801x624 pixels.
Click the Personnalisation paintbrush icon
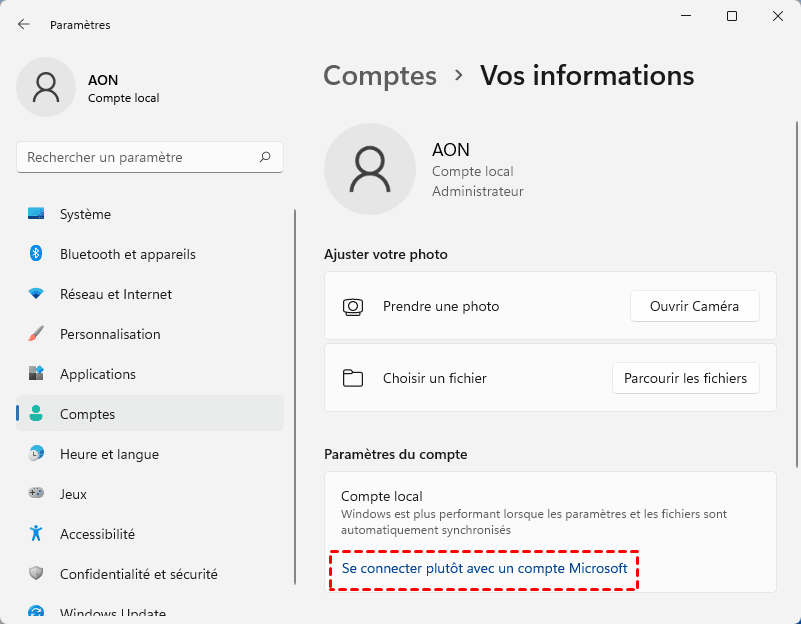(x=36, y=334)
